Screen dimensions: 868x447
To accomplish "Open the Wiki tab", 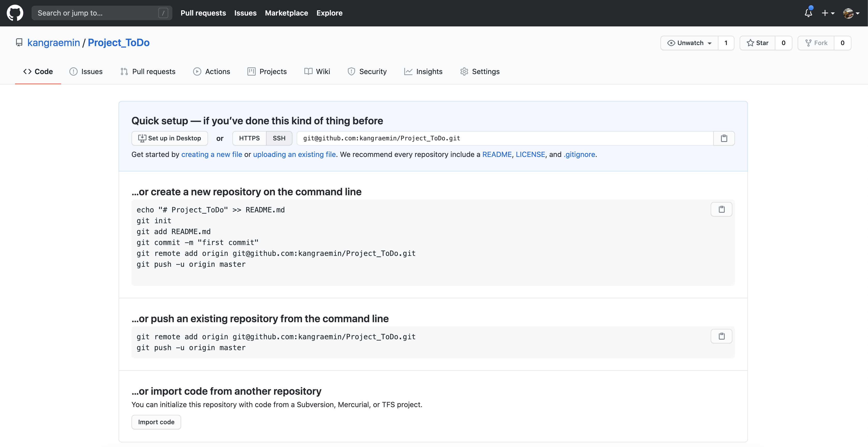I will tap(317, 71).
